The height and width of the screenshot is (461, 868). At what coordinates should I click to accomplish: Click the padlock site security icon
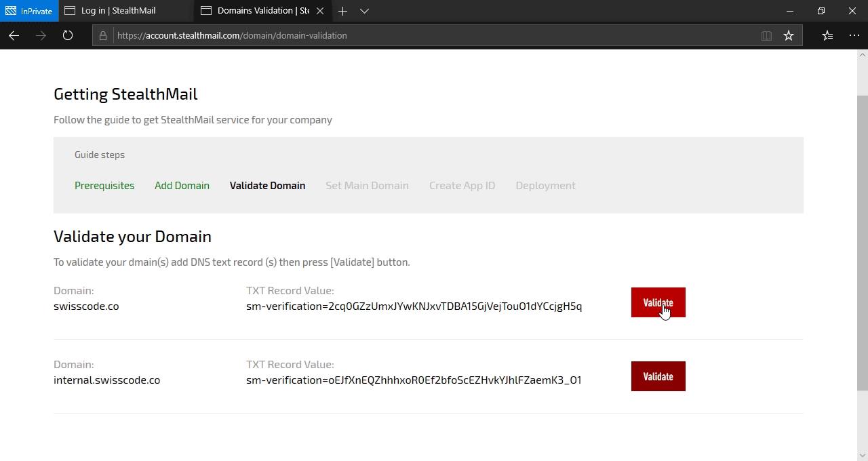coord(103,35)
